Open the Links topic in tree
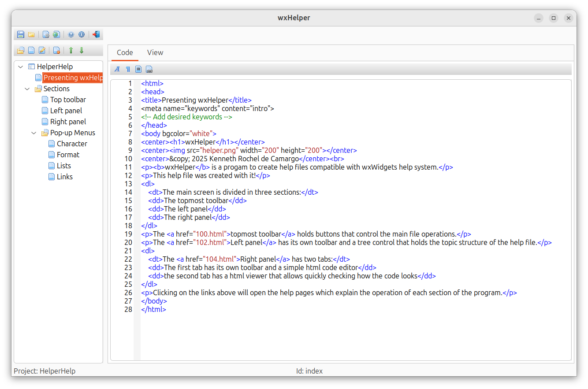588x389 pixels. click(64, 177)
